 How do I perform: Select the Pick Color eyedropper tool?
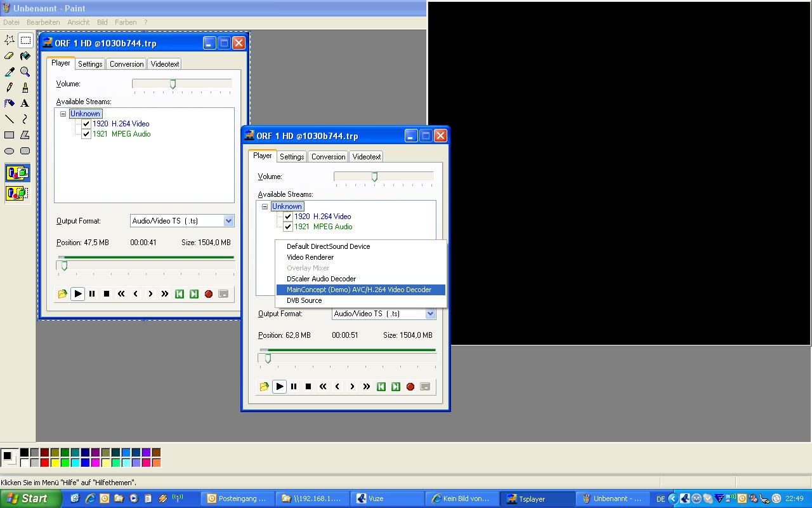pyautogui.click(x=10, y=72)
